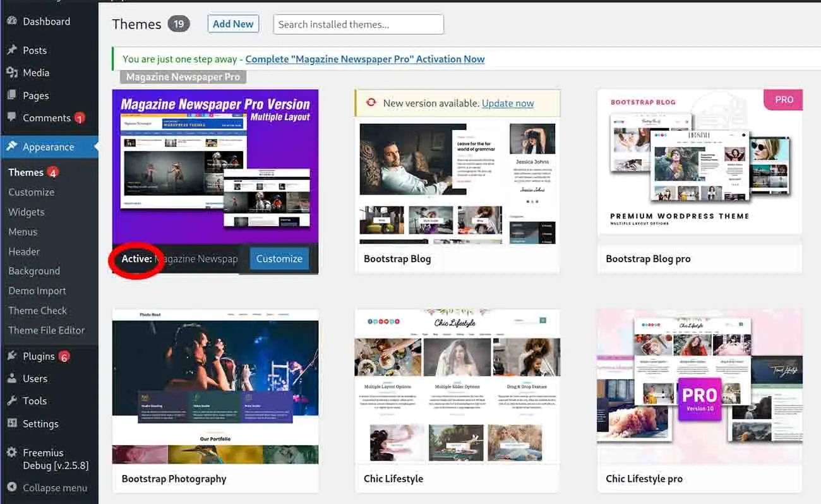This screenshot has height=504, width=821.
Task: Click the Bootstrap Photography theme name
Action: 174,479
